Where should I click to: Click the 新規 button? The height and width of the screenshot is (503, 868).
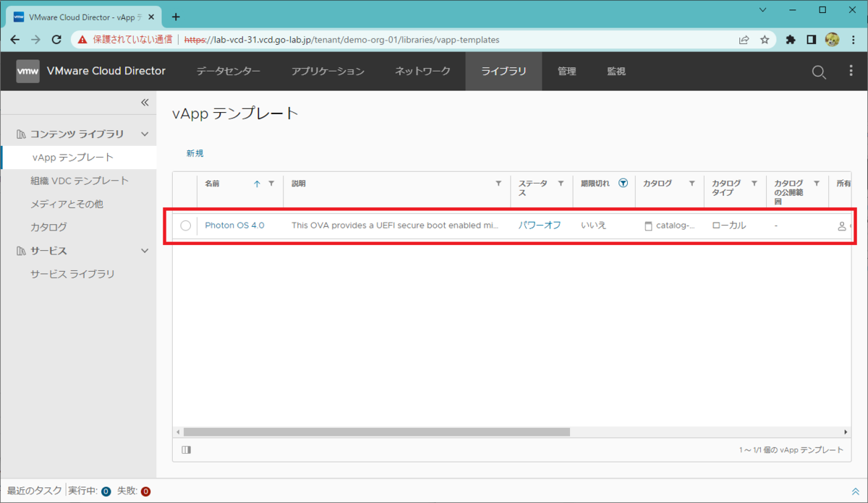click(195, 153)
